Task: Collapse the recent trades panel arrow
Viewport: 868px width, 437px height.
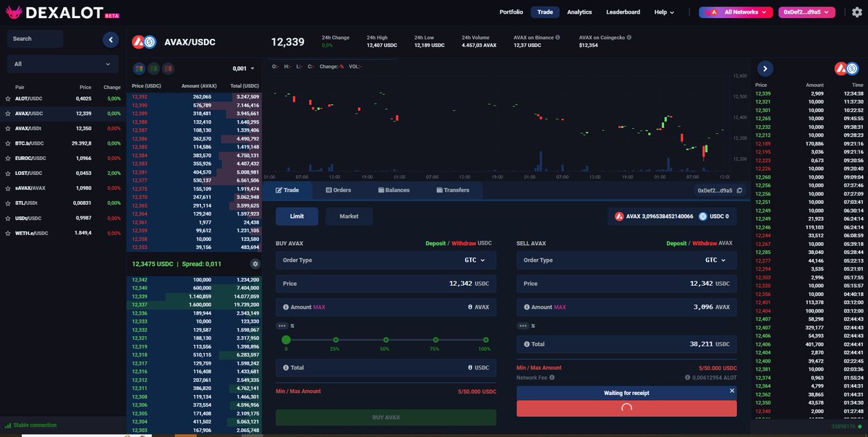Action: 765,69
